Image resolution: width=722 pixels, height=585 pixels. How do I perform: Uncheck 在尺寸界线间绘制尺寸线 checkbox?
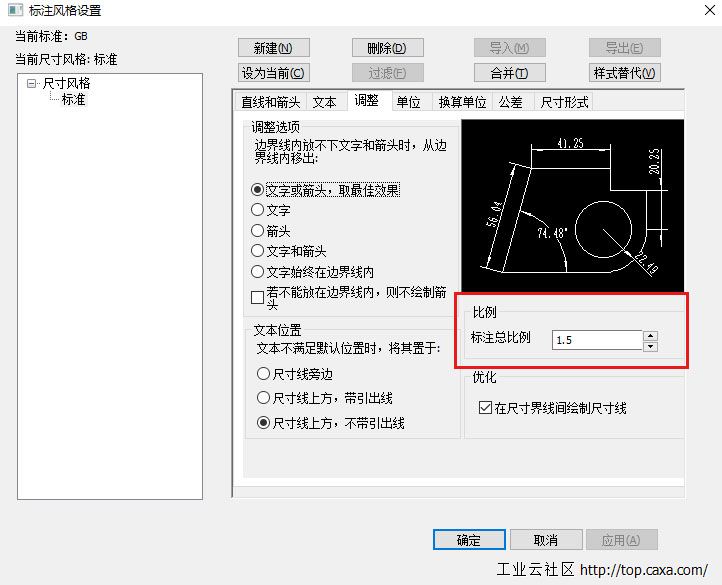pyautogui.click(x=485, y=408)
